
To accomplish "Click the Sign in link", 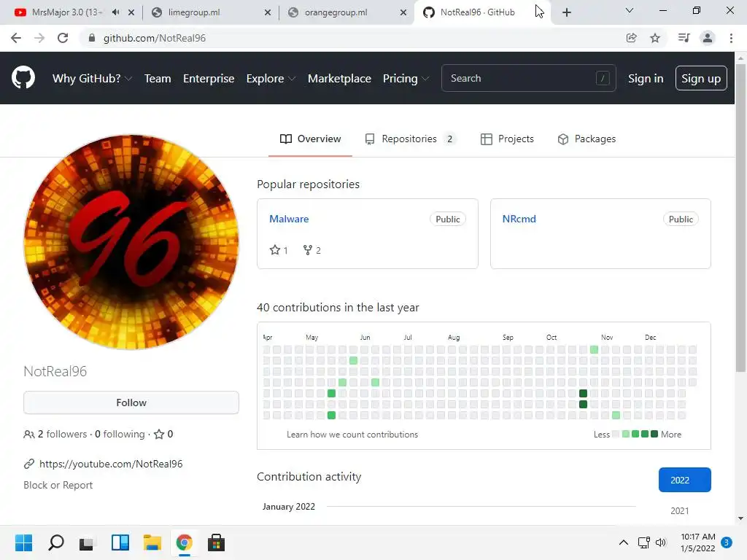I will click(646, 78).
